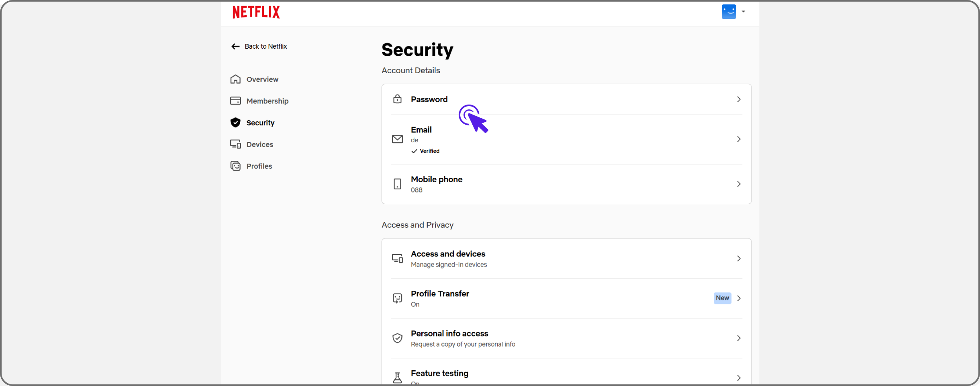Open the profile avatar menu
Viewport: 980px width, 386px height.
pos(729,12)
